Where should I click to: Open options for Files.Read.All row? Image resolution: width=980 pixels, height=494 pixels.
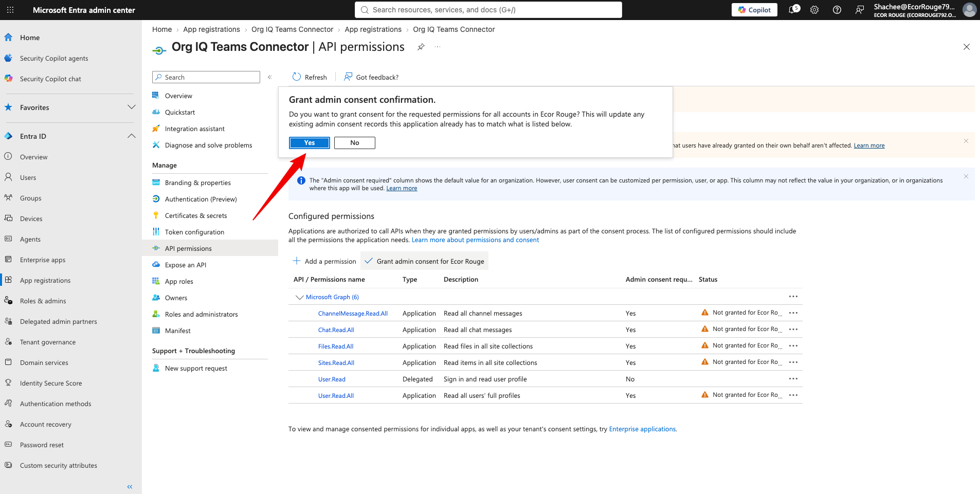(x=793, y=346)
